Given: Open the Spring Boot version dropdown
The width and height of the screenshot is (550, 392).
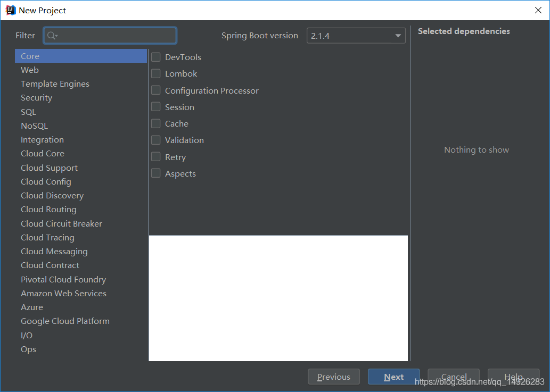Looking at the screenshot, I should pos(356,36).
